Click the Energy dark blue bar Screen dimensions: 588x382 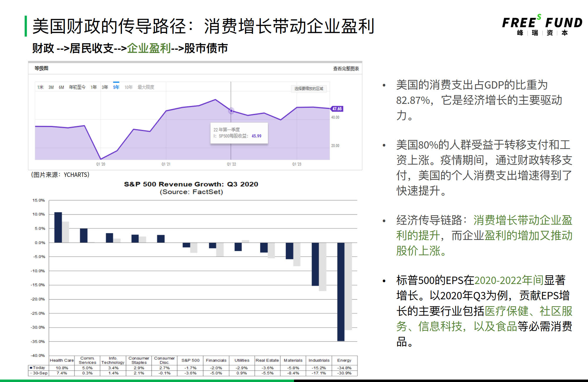341,292
